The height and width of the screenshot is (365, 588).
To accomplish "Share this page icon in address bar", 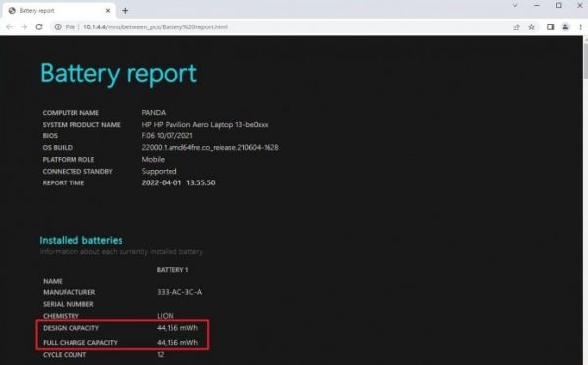I will tap(516, 27).
